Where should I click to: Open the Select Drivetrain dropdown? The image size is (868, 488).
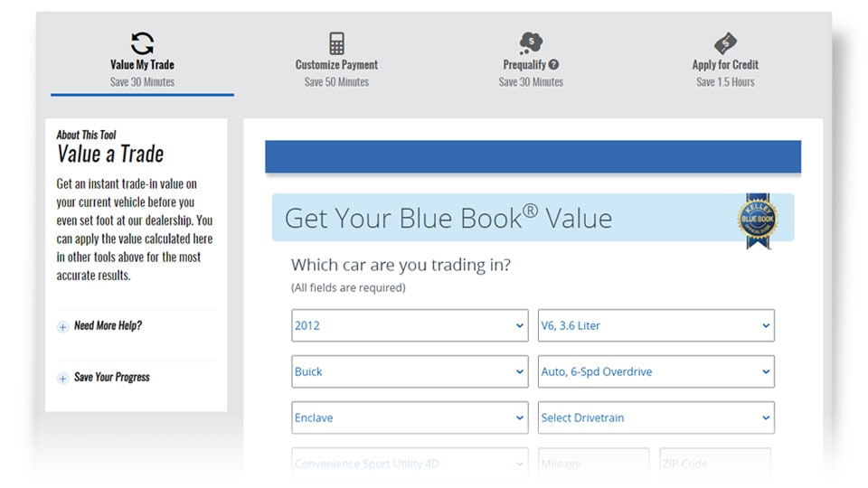[656, 418]
